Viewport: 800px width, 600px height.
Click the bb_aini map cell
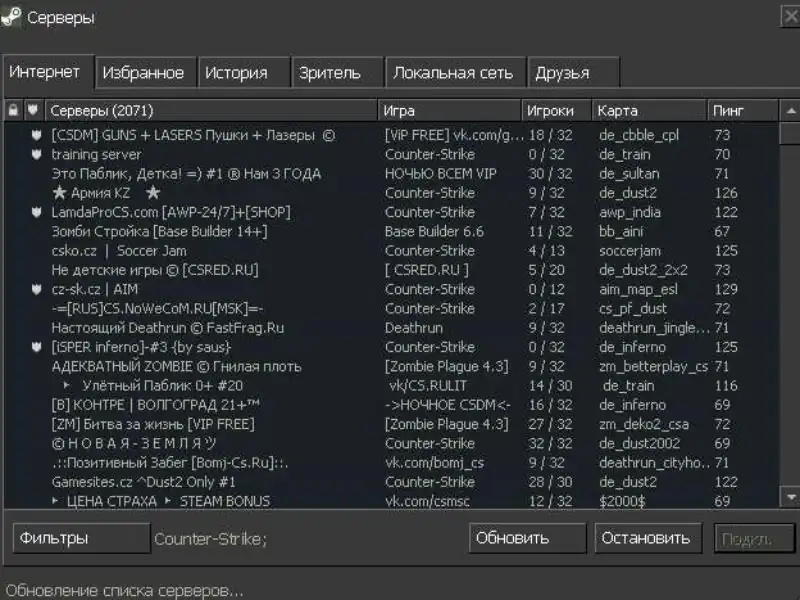click(x=621, y=232)
